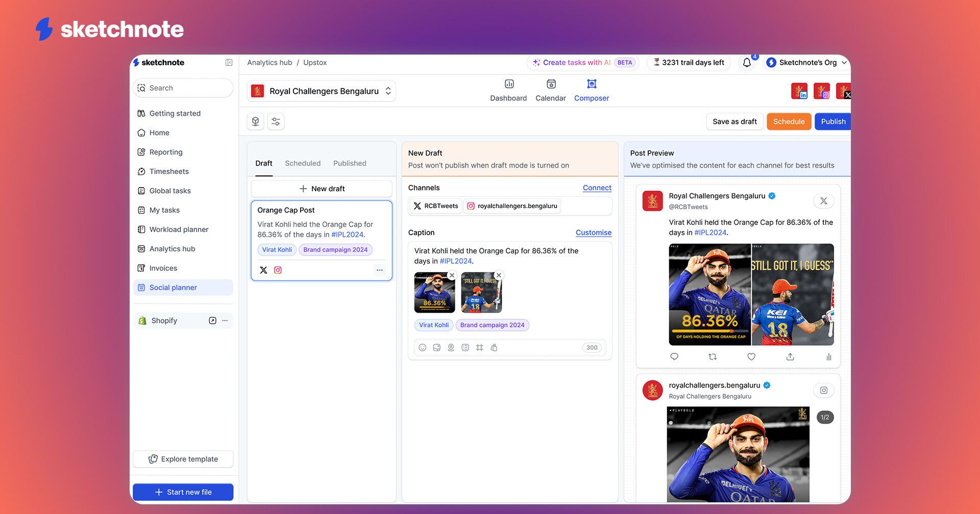Open Workload planner in the sidebar
The width and height of the screenshot is (980, 514).
(x=183, y=229)
